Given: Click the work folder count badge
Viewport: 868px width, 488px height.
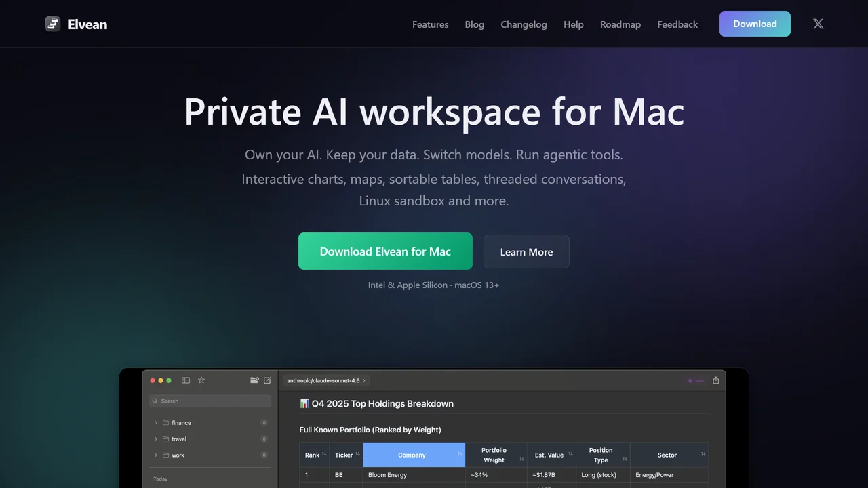Looking at the screenshot, I should click(x=264, y=455).
